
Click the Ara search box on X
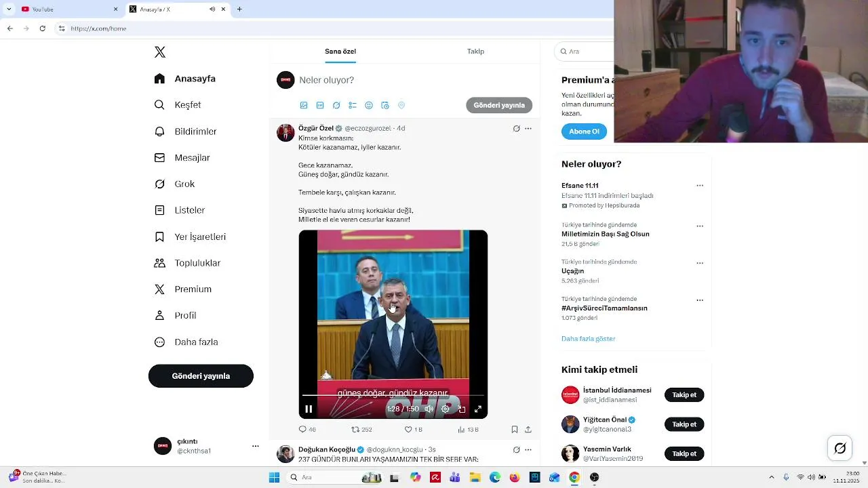click(585, 52)
